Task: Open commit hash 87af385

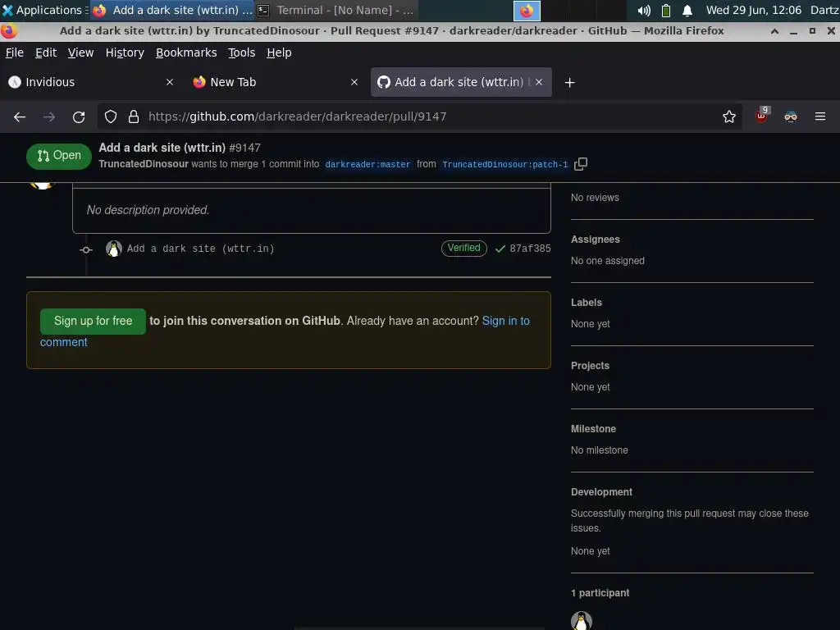Action: (530, 249)
